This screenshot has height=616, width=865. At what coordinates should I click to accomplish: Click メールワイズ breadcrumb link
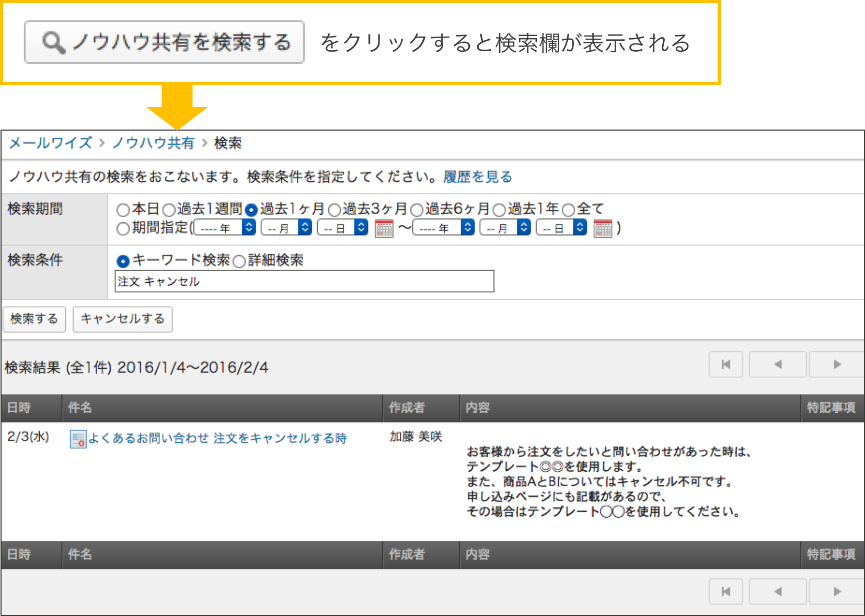click(x=51, y=143)
